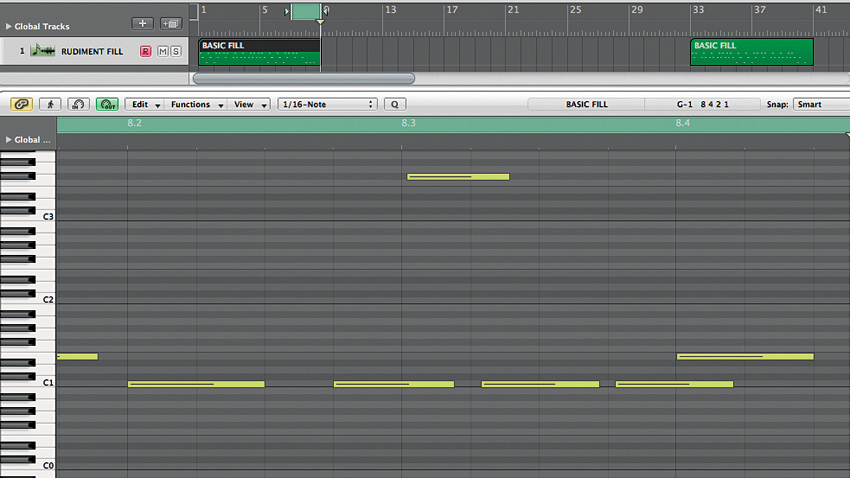
Task: Click the G-1 8 4 2 1 position display
Action: (703, 104)
